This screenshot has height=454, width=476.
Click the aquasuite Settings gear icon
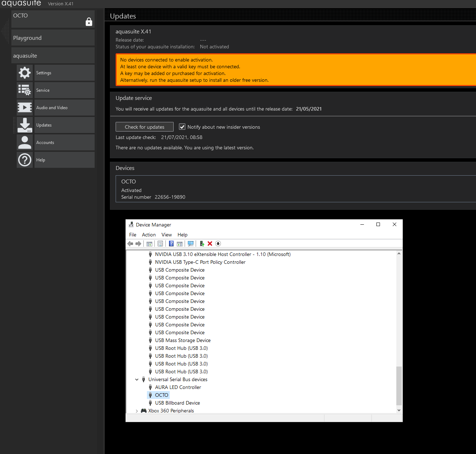click(x=25, y=73)
